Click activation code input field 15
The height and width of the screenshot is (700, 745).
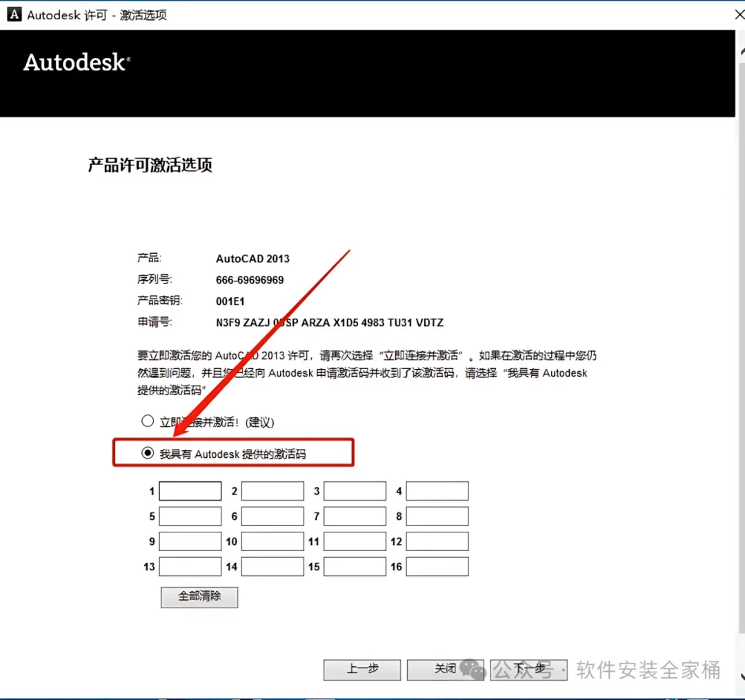click(x=355, y=567)
